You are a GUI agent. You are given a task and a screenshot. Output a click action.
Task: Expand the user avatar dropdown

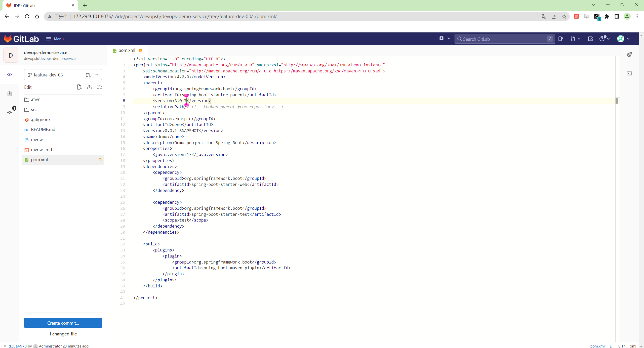click(623, 39)
